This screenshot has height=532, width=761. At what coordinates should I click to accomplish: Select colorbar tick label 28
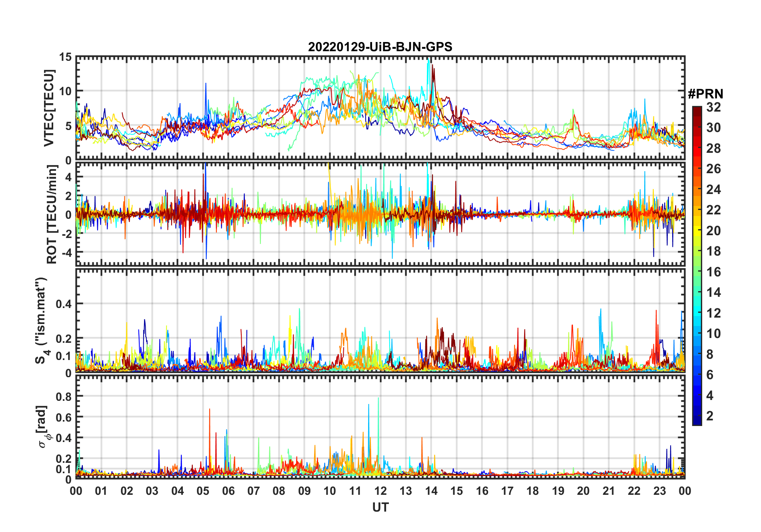[x=713, y=148]
